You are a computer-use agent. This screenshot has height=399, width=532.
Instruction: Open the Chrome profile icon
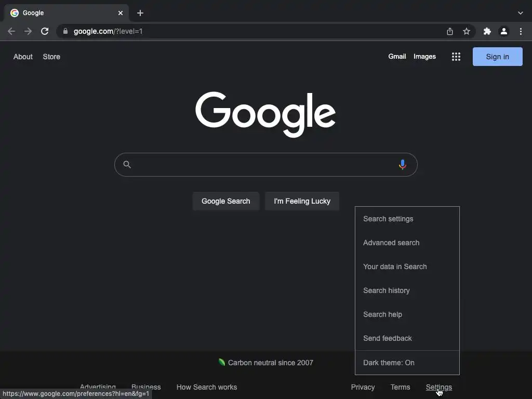503,31
